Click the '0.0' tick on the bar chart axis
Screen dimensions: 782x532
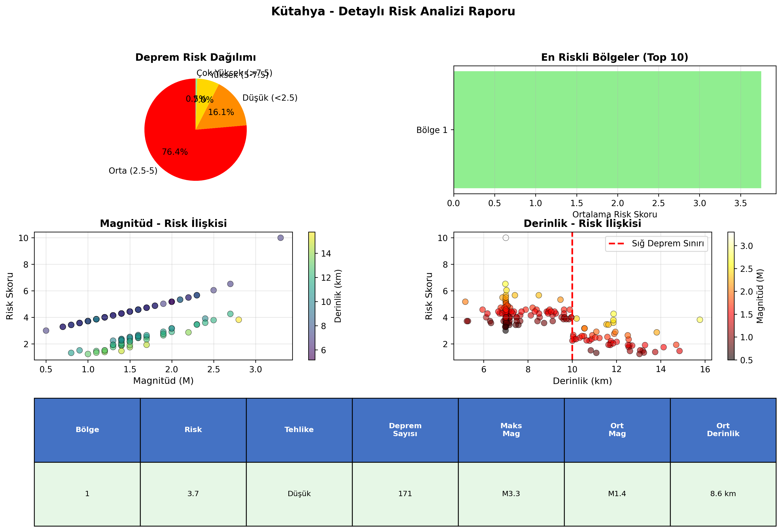pyautogui.click(x=454, y=203)
